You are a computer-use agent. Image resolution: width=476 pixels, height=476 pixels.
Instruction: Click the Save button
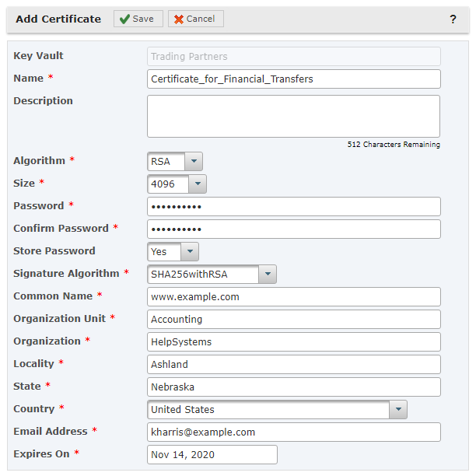tap(138, 19)
